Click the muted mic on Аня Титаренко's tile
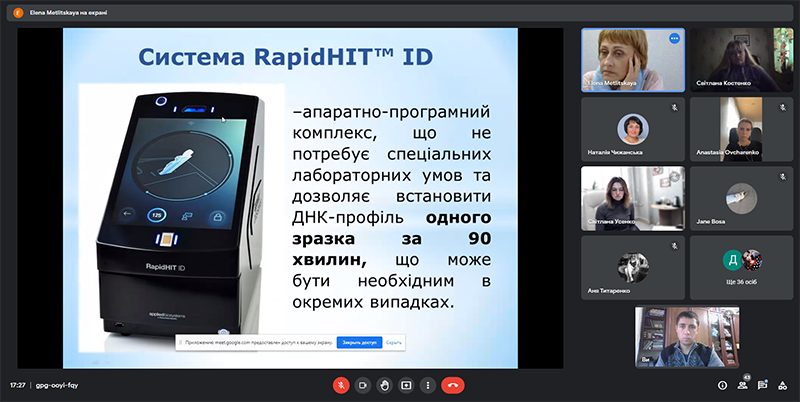800x402 pixels. coord(674,246)
